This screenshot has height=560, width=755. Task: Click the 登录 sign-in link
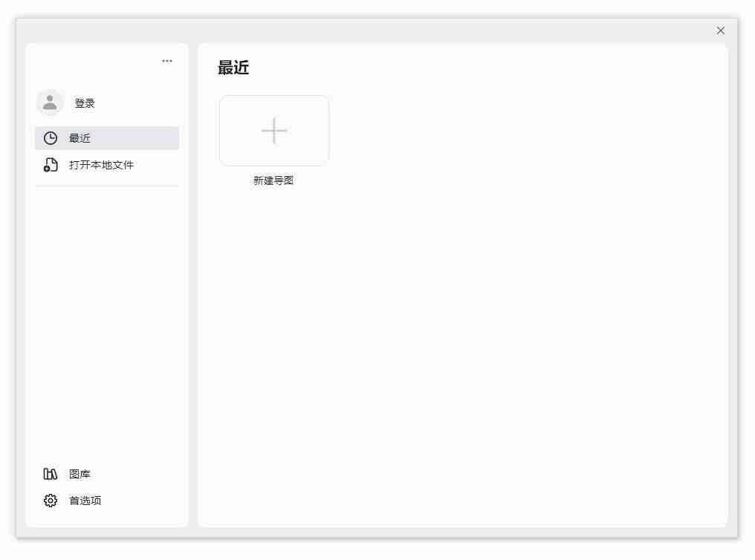point(84,103)
